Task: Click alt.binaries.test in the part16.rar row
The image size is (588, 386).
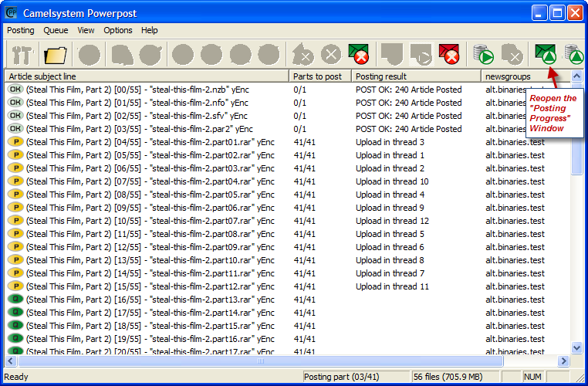Action: (515, 339)
